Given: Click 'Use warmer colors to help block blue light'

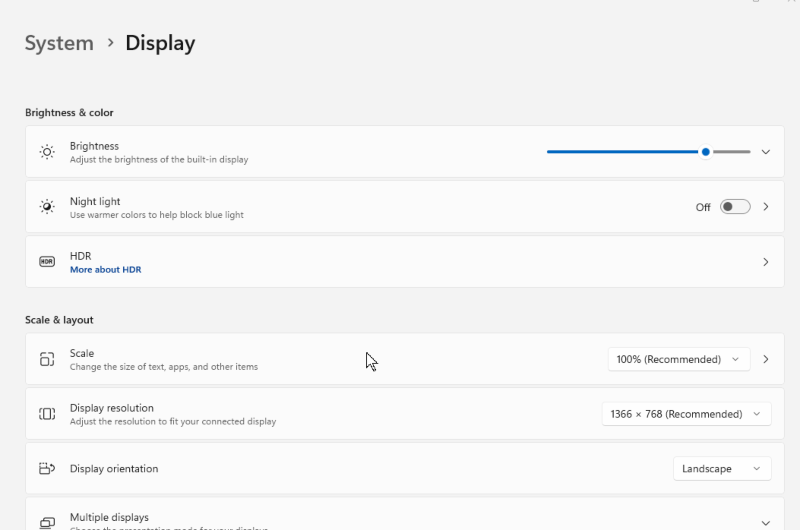Looking at the screenshot, I should pos(157,215).
